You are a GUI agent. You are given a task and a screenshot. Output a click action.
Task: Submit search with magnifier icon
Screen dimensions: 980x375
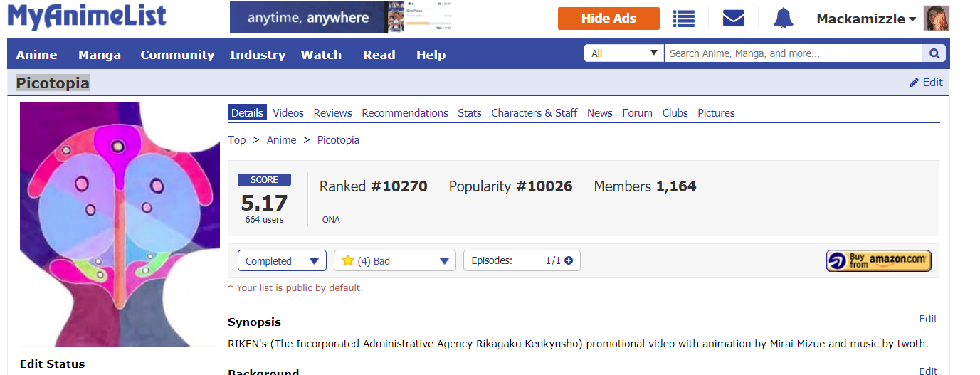point(934,53)
